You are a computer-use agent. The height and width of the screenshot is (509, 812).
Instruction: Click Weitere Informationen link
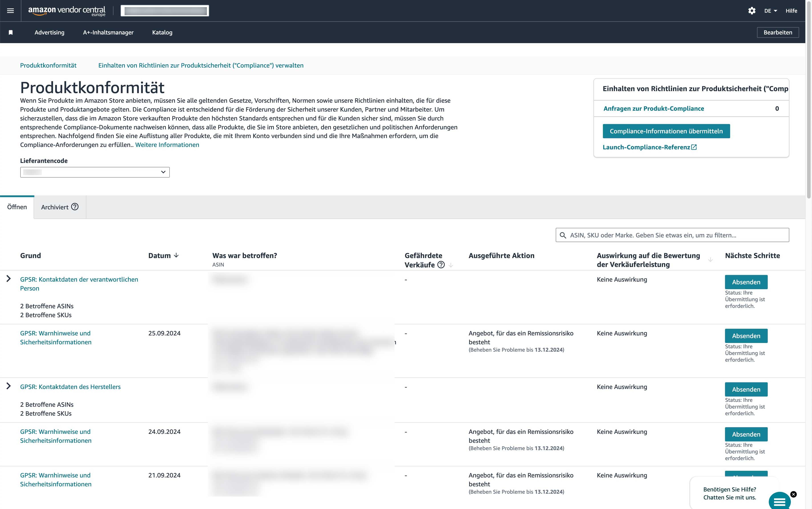pos(167,145)
